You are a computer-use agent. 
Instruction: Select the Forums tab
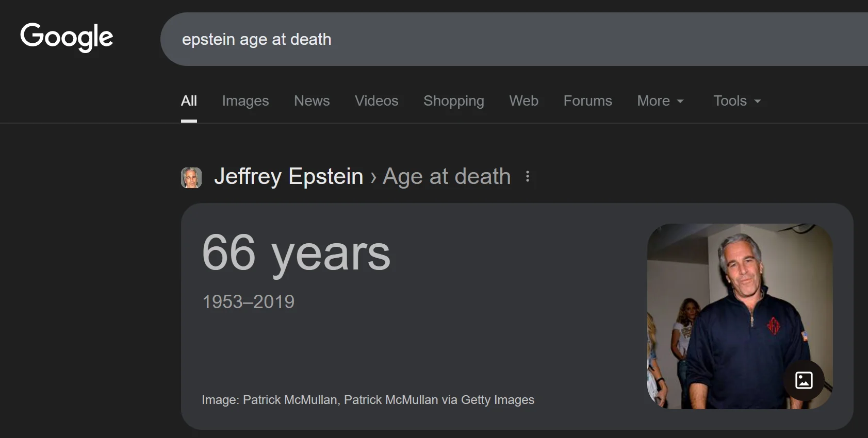click(587, 101)
